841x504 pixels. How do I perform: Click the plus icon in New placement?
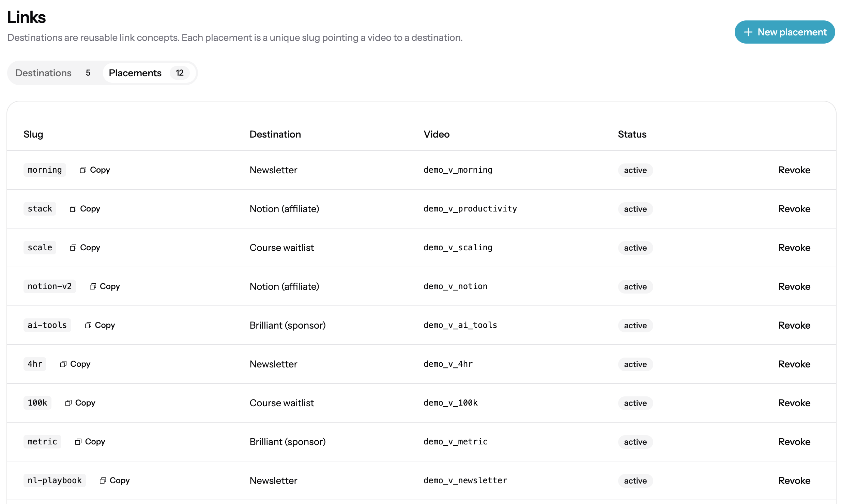pyautogui.click(x=748, y=32)
